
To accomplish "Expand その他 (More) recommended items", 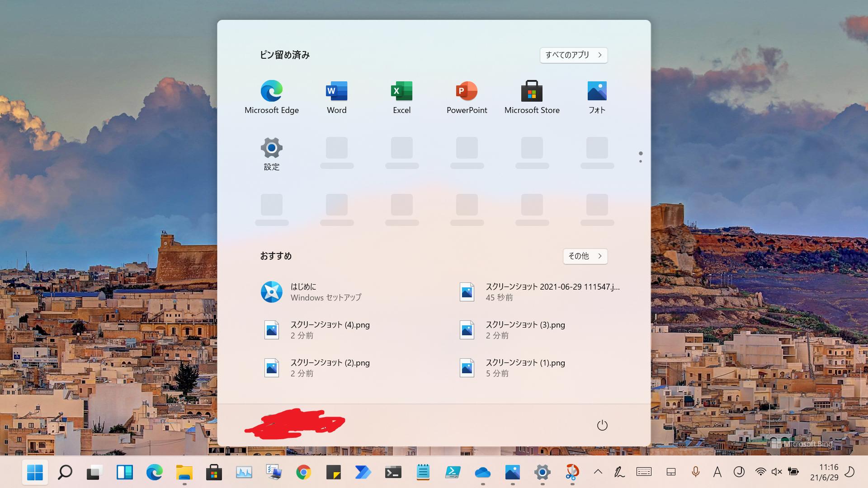I will tap(585, 256).
